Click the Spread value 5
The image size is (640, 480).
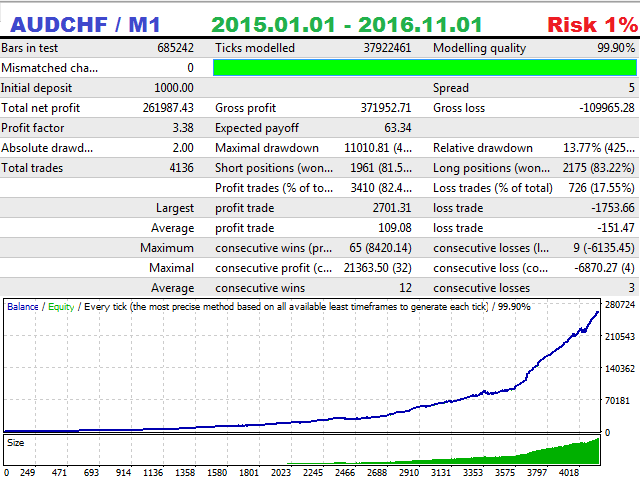(x=631, y=88)
